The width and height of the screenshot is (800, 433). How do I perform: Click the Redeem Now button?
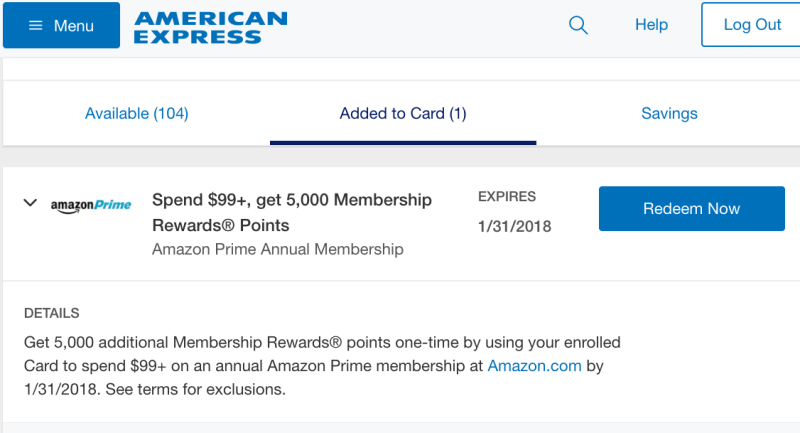point(691,209)
